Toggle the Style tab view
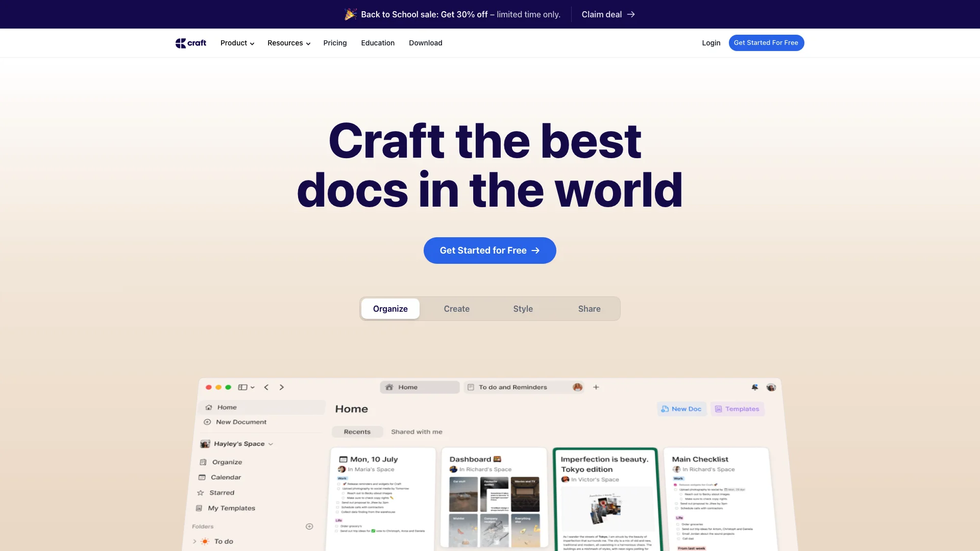This screenshot has height=551, width=980. (x=523, y=308)
